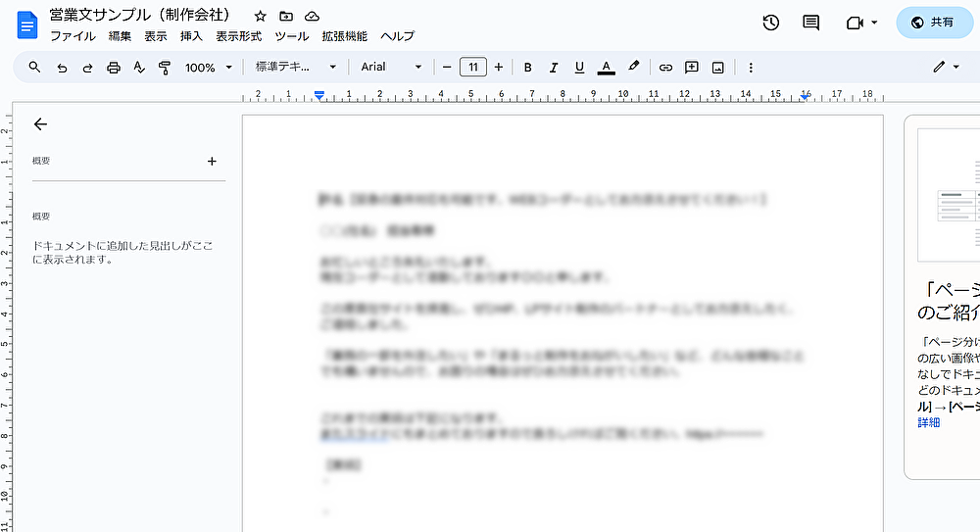Open the ヘルプ menu
The height and width of the screenshot is (532, 980).
click(398, 36)
